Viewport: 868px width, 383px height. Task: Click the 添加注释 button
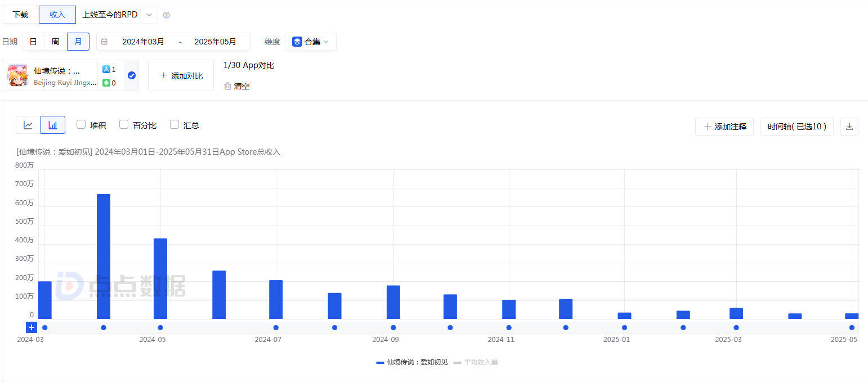coord(724,127)
